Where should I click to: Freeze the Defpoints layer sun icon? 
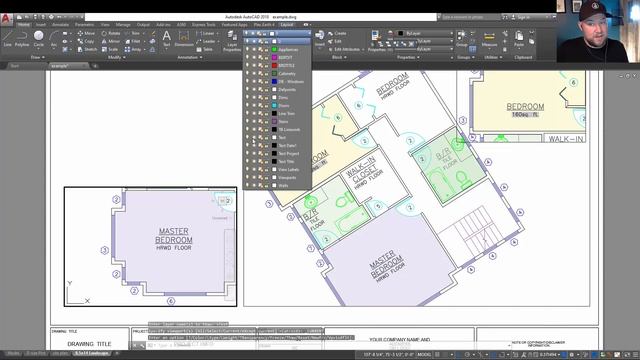coord(254,89)
